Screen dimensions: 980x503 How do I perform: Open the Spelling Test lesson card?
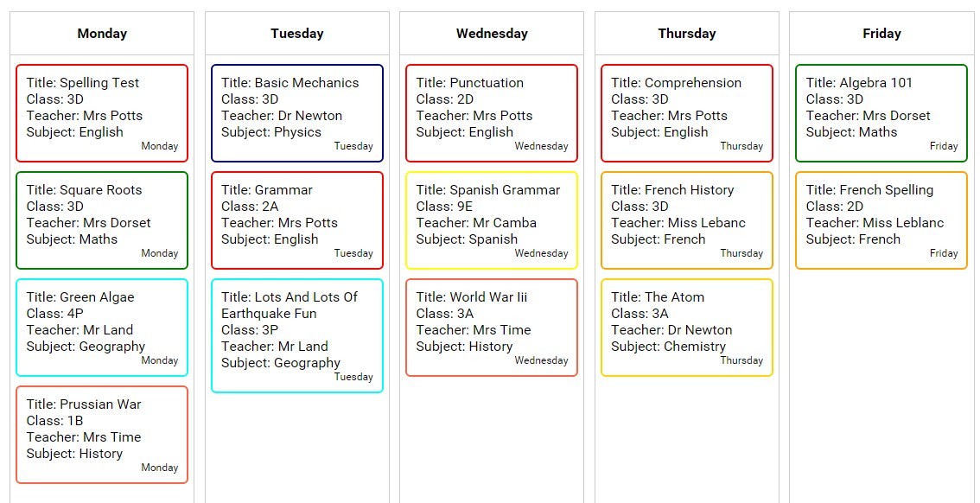[102, 113]
